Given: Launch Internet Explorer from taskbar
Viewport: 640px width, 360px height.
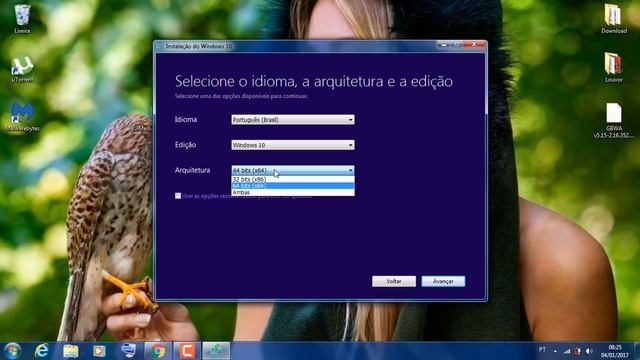Looking at the screenshot, I should point(41,351).
